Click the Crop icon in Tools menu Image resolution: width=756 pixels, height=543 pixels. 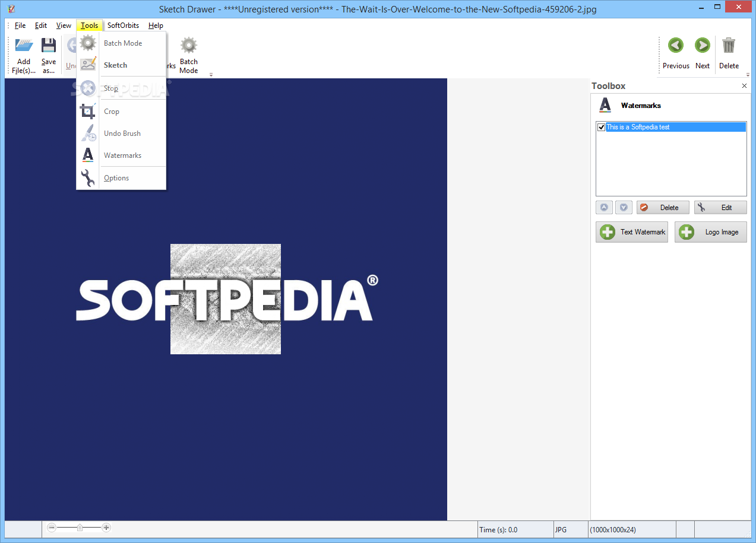(x=88, y=111)
